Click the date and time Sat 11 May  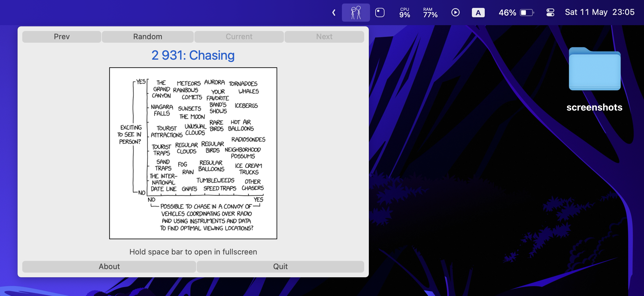point(600,12)
